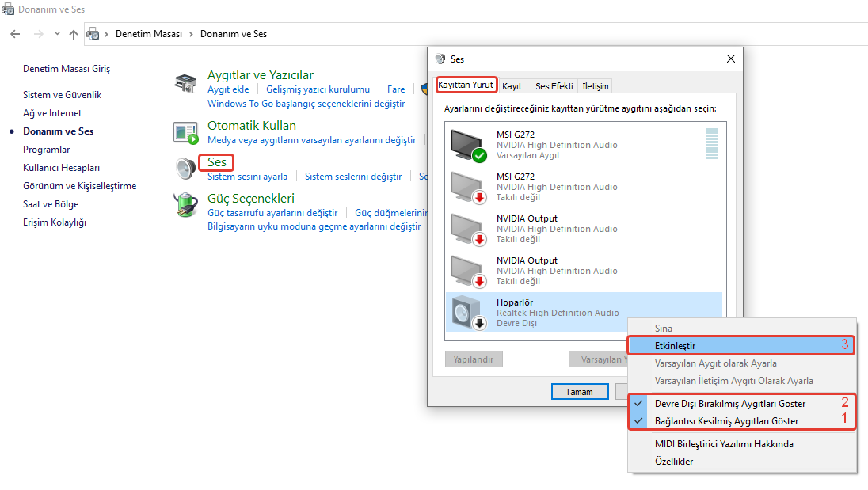Go back using the back arrow
The image size is (868, 490).
(x=15, y=34)
